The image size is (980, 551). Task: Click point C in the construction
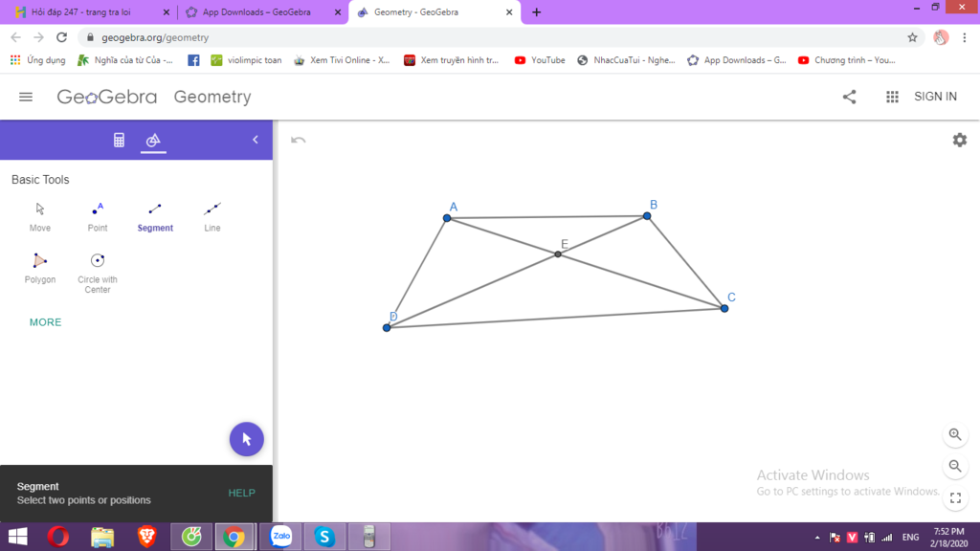[x=724, y=309]
